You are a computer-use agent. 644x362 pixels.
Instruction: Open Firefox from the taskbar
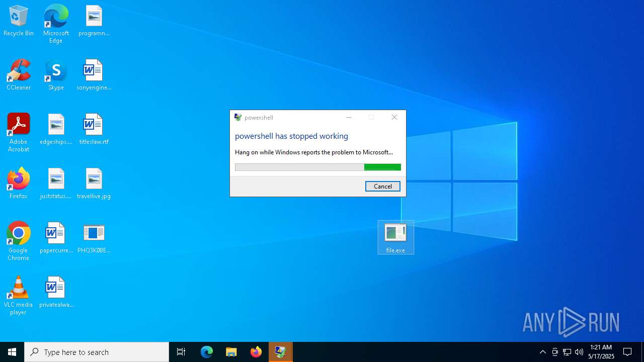(256, 352)
